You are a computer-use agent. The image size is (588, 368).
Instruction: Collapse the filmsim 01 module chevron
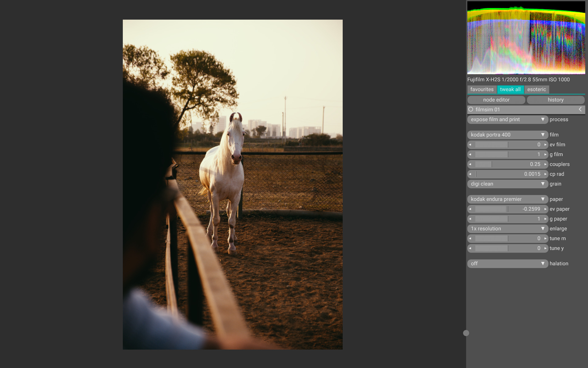pos(580,109)
